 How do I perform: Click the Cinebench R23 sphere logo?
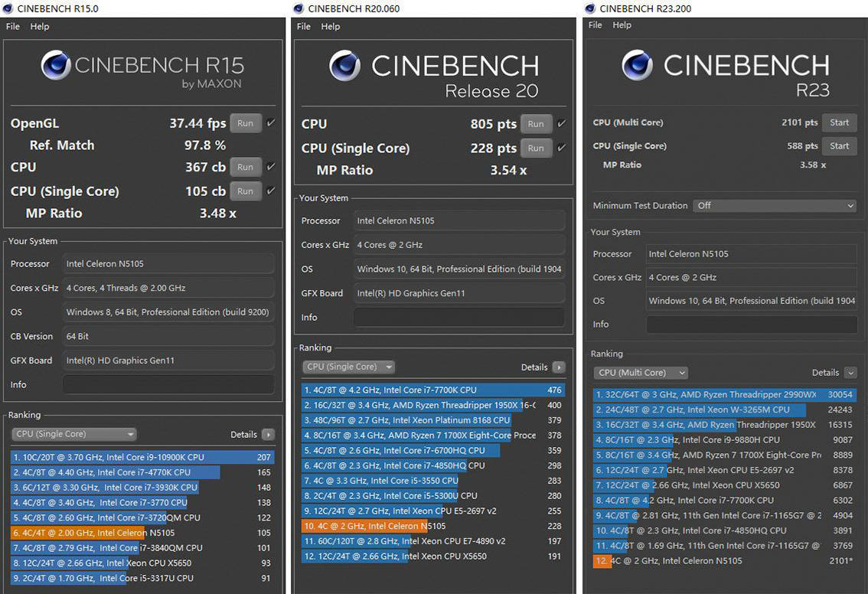click(x=637, y=65)
